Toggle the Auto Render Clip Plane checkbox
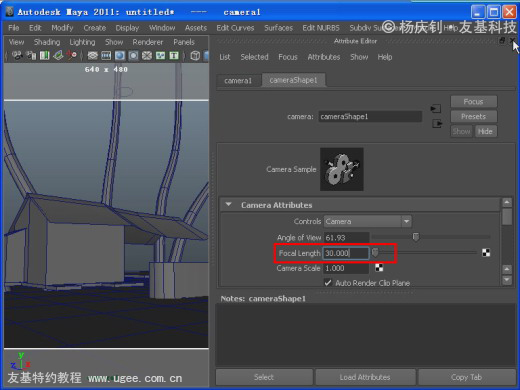This screenshot has width=520, height=390. pyautogui.click(x=328, y=283)
